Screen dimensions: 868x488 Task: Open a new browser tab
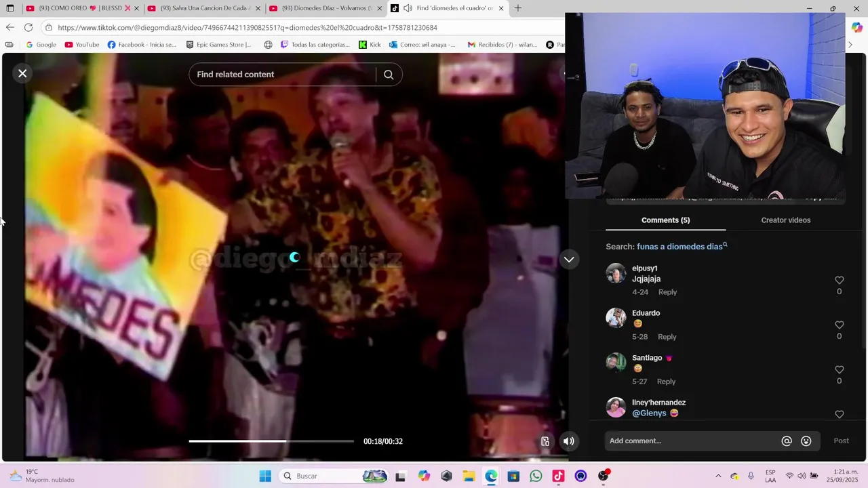pyautogui.click(x=518, y=8)
